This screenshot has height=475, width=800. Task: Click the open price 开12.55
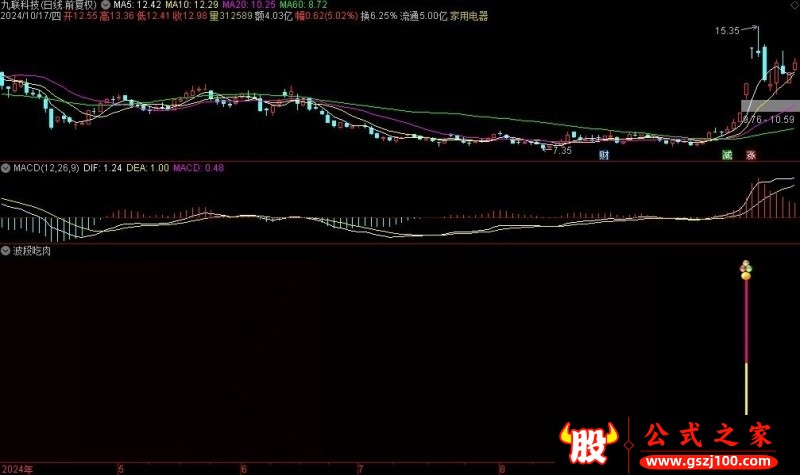(81, 16)
